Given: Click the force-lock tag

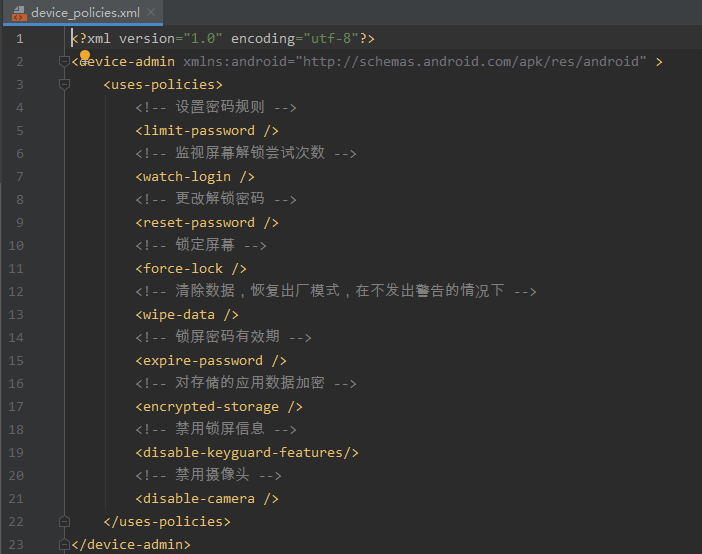Looking at the screenshot, I should point(191,269).
